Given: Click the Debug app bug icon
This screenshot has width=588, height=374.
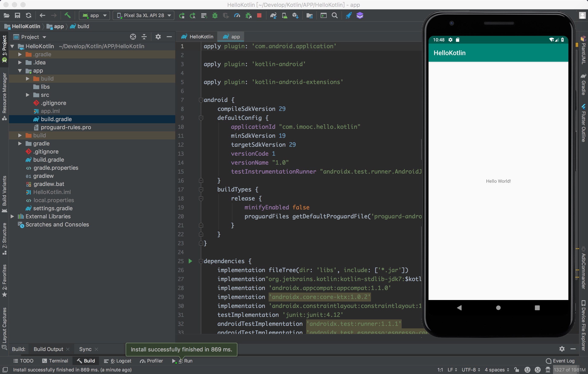Looking at the screenshot, I should (x=215, y=16).
